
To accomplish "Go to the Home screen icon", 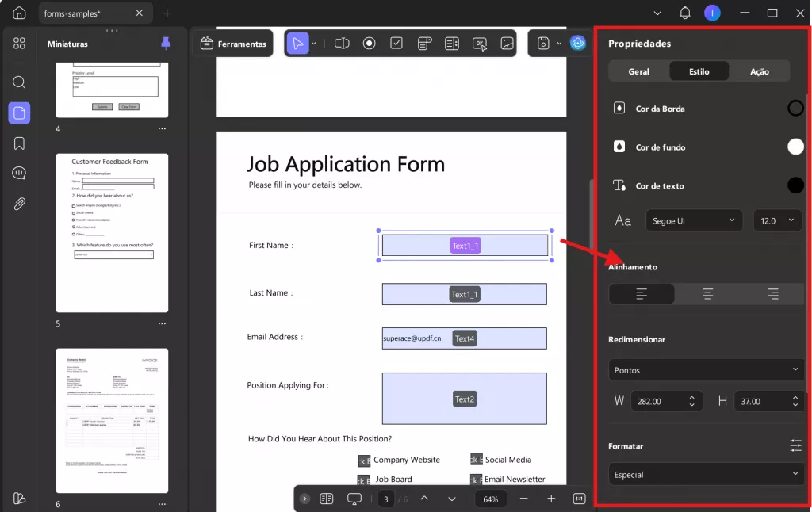I will click(x=19, y=13).
